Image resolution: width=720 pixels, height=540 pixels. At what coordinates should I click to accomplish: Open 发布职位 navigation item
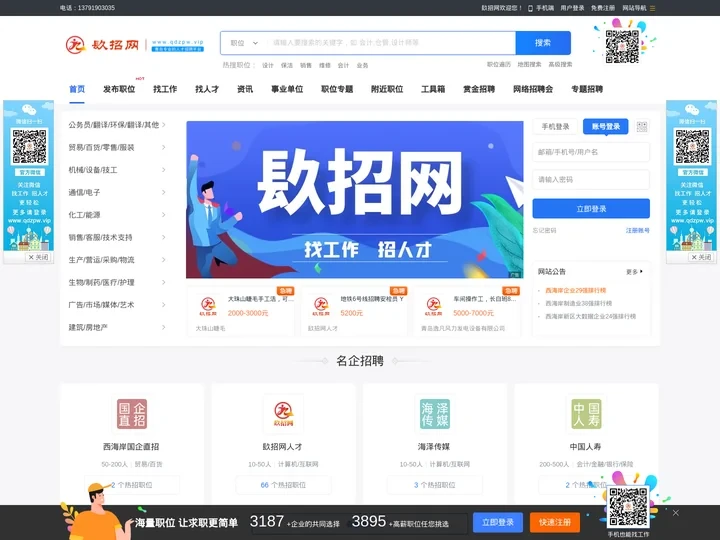tap(119, 89)
